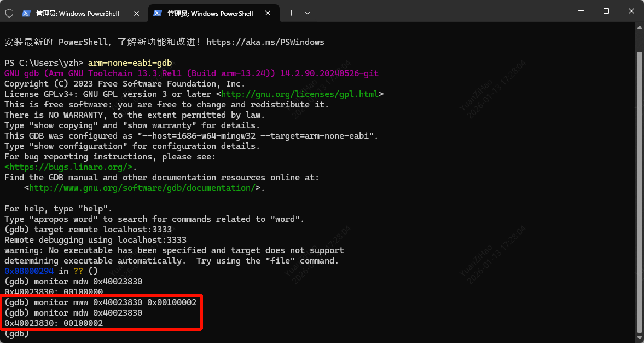Open the GDB documentation link
This screenshot has width=644, height=343.
[x=142, y=188]
